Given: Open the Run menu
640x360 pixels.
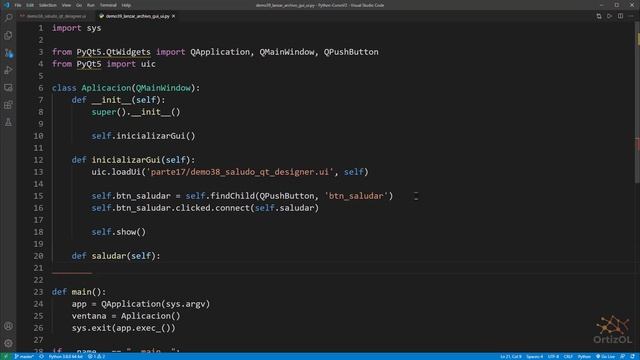Looking at the screenshot, I should pyautogui.click(x=91, y=5).
